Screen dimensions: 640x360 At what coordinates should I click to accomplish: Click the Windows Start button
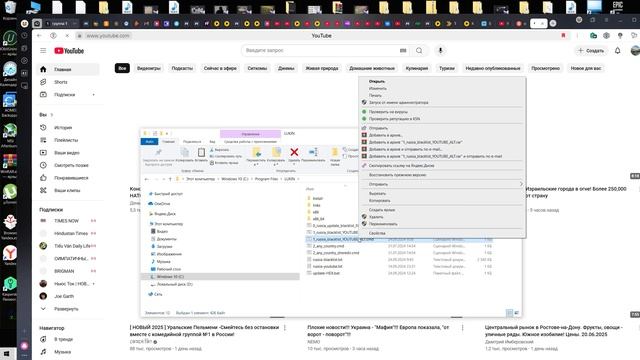pos(6,353)
